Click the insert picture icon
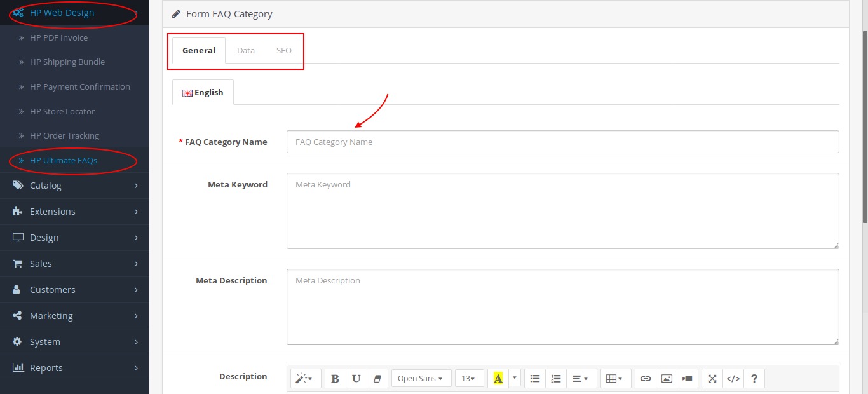868x394 pixels. click(x=667, y=379)
